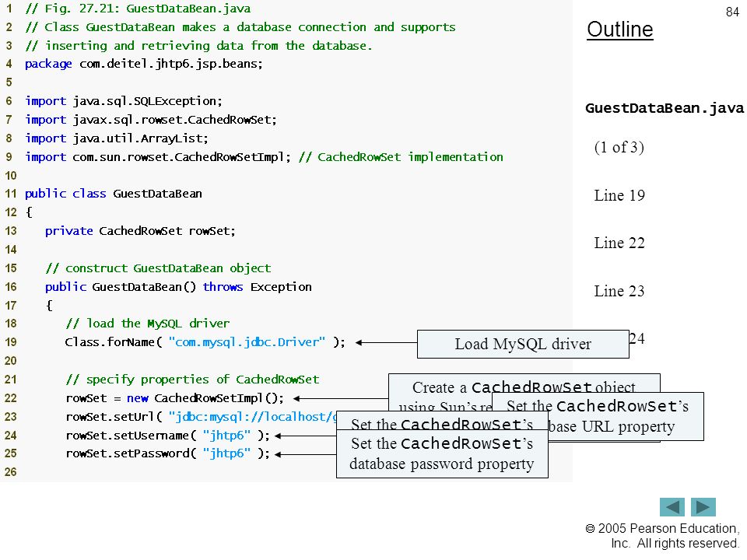Click the rowSet.setPassword statement
Image resolution: width=747 pixels, height=560 pixels.
click(168, 453)
